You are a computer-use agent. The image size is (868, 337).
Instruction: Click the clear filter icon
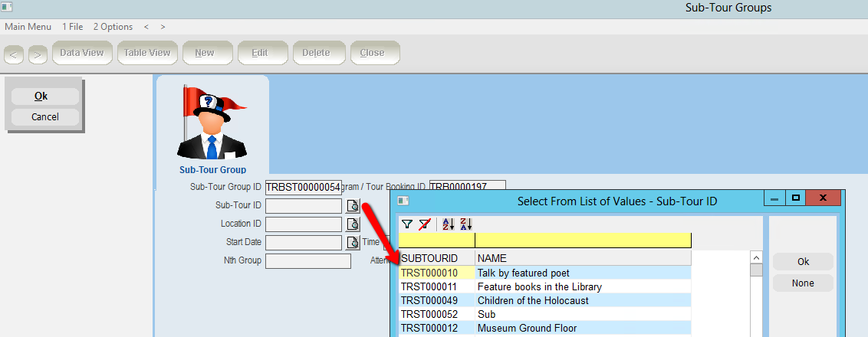point(424,224)
